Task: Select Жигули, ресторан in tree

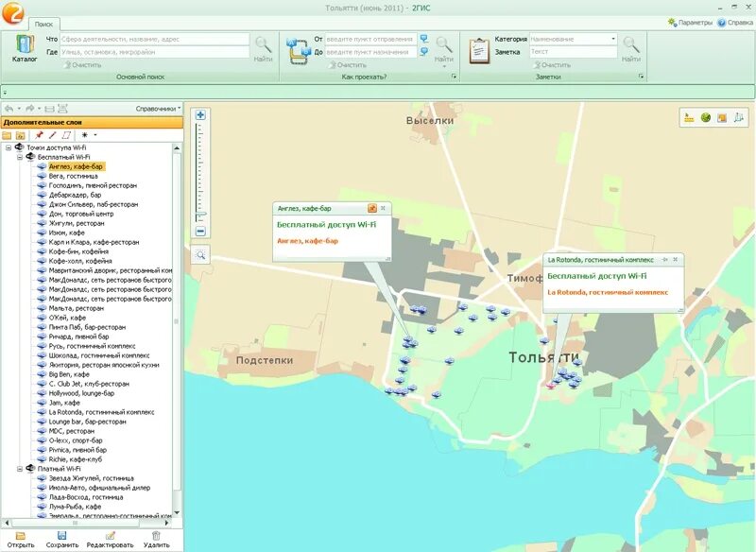Action: (77, 223)
